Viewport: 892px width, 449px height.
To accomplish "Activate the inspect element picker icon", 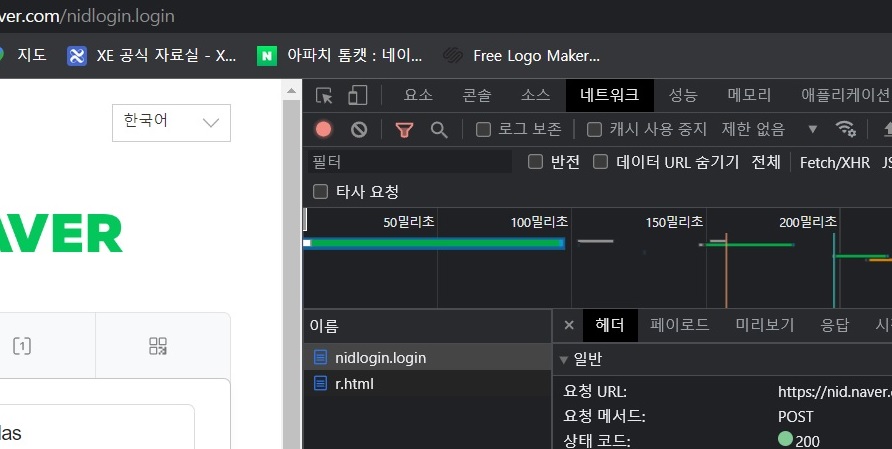I will pos(324,96).
